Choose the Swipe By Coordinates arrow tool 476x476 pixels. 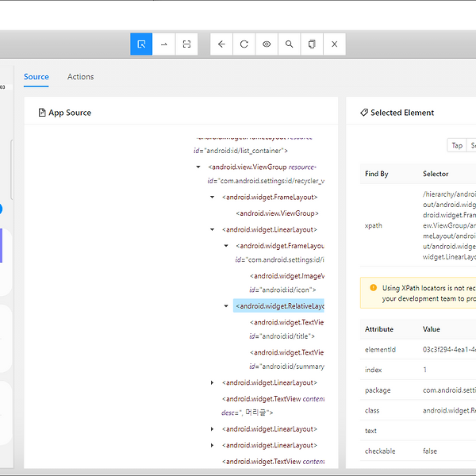[164, 44]
